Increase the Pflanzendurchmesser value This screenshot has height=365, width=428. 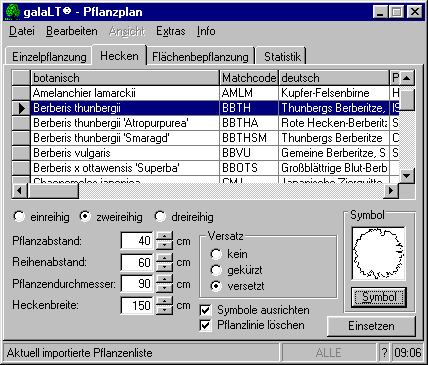pos(164,279)
